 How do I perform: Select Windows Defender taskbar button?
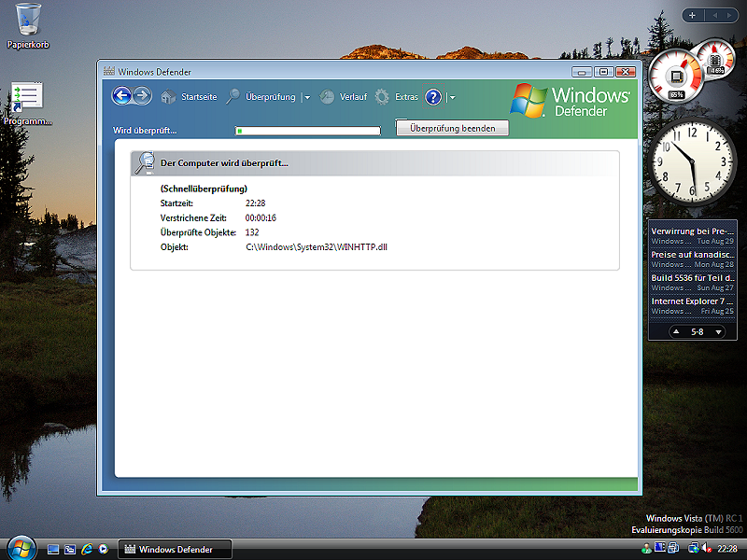coord(175,549)
